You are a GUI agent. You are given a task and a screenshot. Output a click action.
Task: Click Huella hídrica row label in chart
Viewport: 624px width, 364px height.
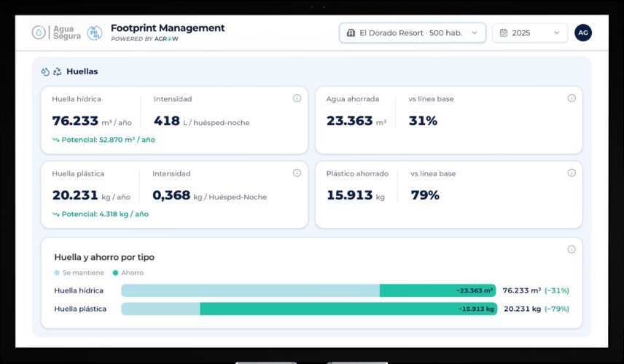[79, 290]
